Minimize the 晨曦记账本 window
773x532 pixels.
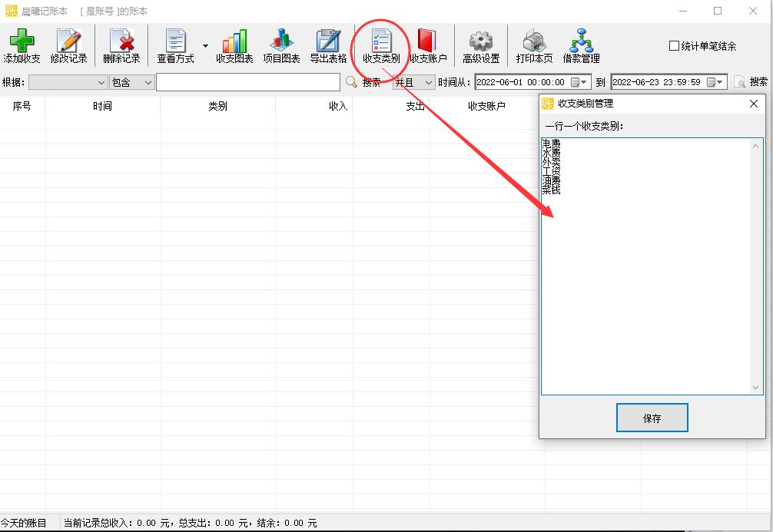[x=683, y=11]
